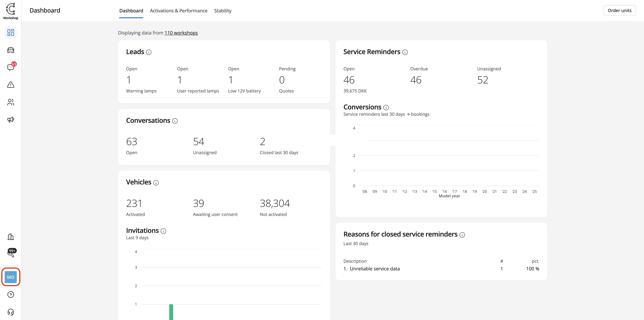Open the megaphone campaigns icon
The width and height of the screenshot is (644, 320).
point(11,120)
